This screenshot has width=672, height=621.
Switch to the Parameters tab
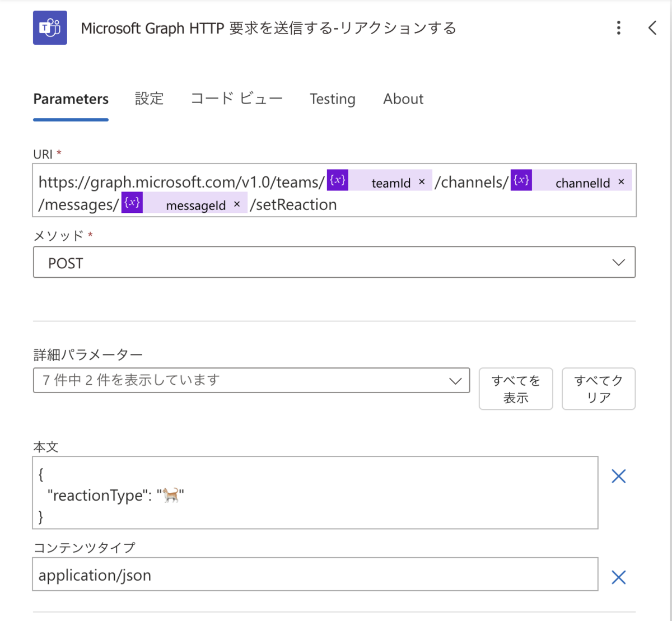(71, 99)
